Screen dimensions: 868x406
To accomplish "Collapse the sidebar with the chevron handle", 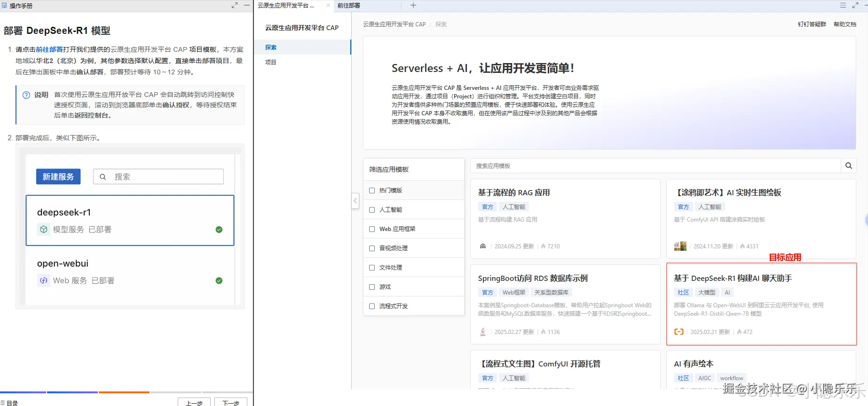I will click(x=355, y=201).
